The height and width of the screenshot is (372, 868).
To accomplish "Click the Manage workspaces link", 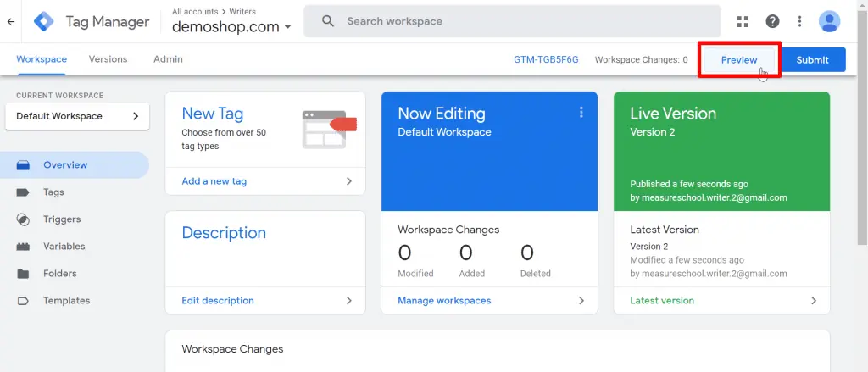I will click(444, 301).
